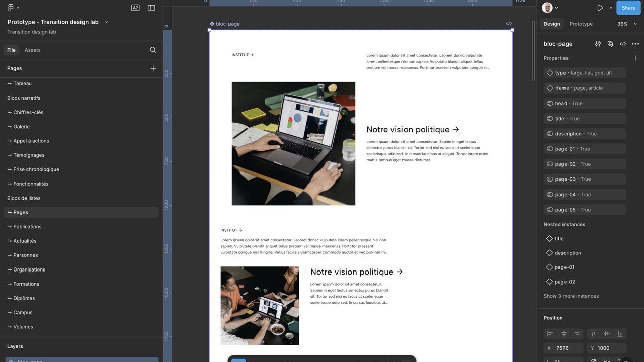Click the search icon in the File panel
The image size is (644, 362).
(153, 50)
